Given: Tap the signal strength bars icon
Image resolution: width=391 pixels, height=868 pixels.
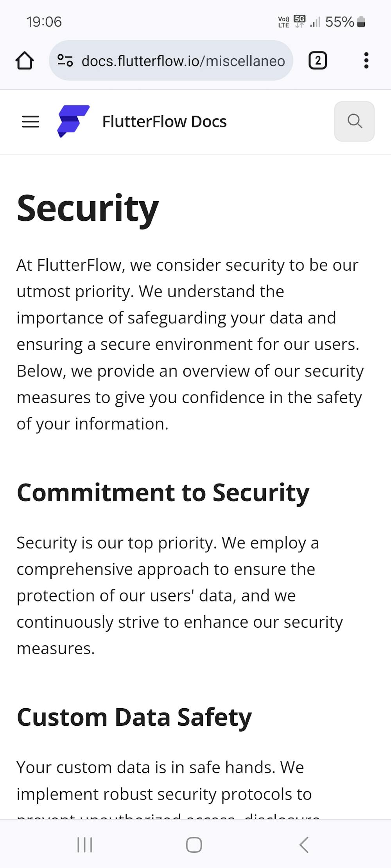Looking at the screenshot, I should [x=315, y=22].
